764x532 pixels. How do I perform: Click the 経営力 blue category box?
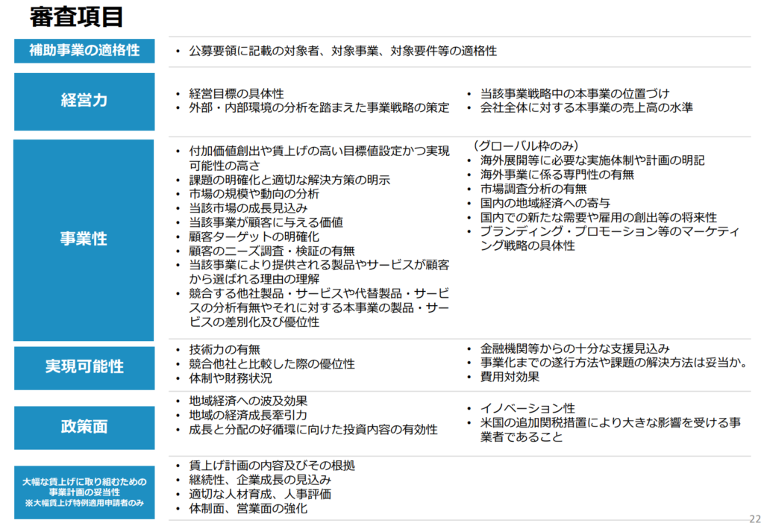click(x=84, y=101)
